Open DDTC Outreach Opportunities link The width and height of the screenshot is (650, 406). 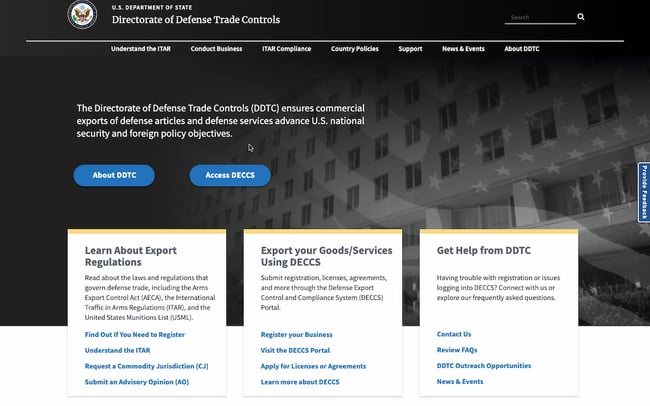tap(484, 366)
